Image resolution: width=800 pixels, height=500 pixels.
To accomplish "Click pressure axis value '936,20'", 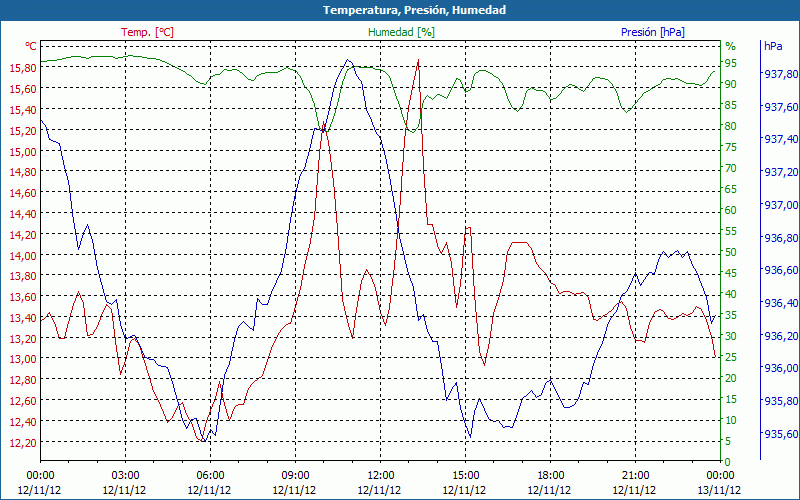I will point(780,336).
